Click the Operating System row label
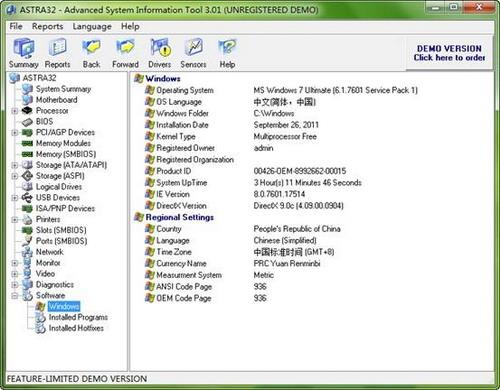The height and width of the screenshot is (390, 500). (185, 90)
